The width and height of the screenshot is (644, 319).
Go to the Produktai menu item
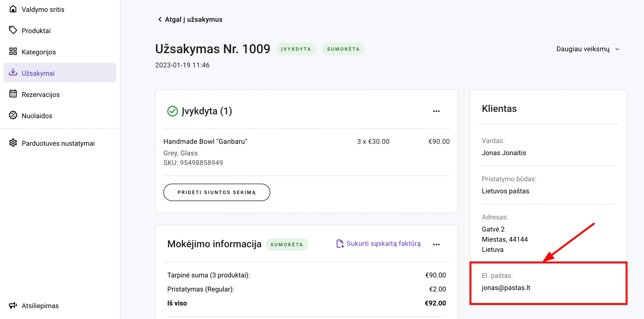[36, 31]
